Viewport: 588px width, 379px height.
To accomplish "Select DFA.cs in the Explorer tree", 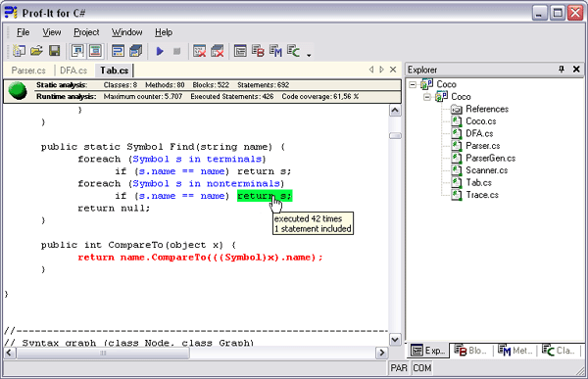I will point(479,134).
